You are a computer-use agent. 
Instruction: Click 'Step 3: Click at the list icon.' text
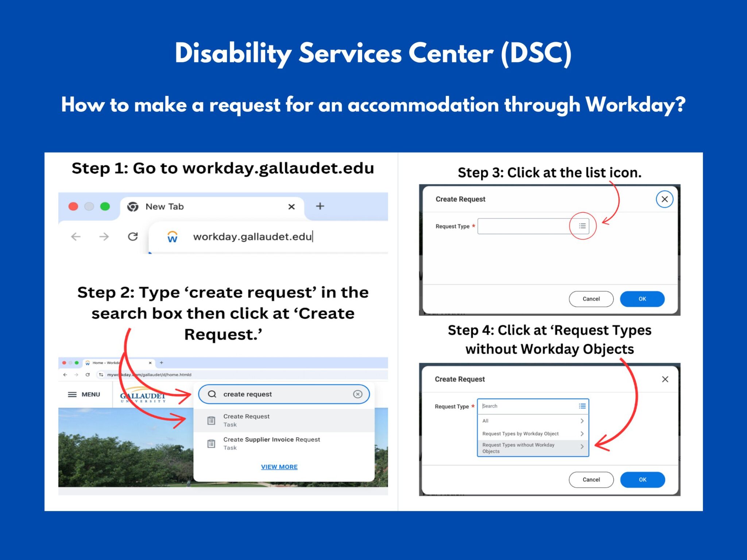[550, 172]
